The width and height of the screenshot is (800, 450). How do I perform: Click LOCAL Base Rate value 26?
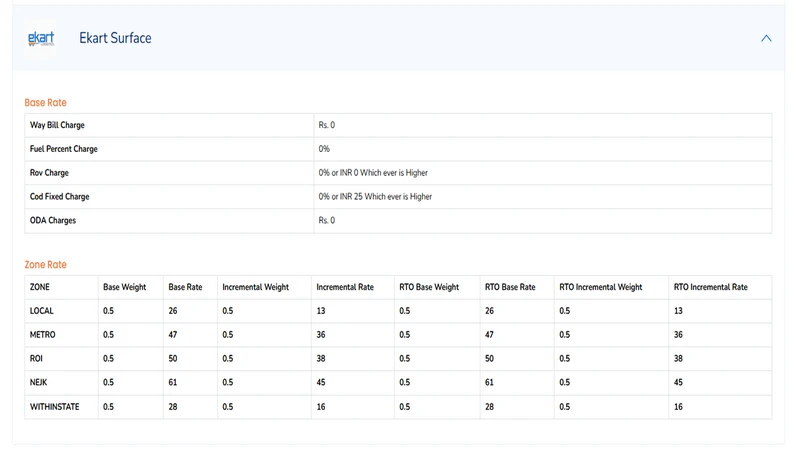[x=173, y=311]
